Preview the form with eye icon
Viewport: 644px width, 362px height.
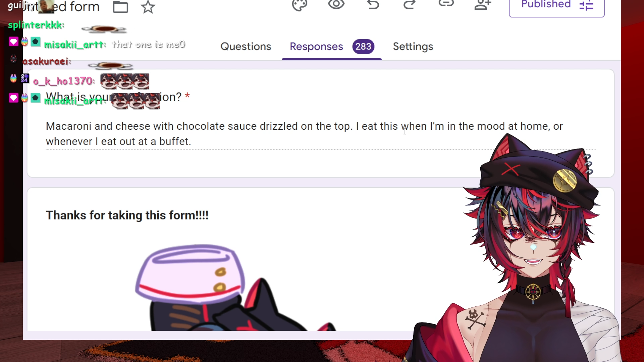(x=336, y=4)
